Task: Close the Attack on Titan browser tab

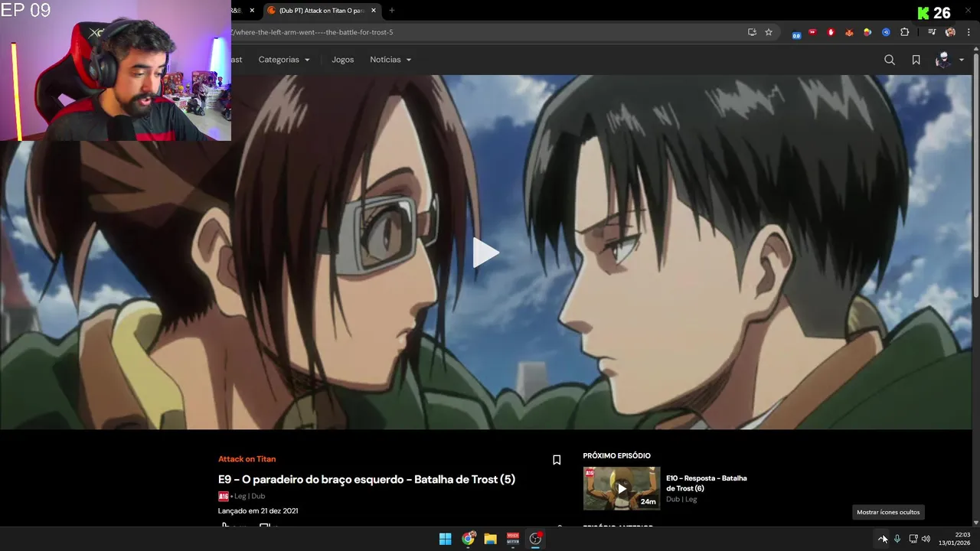Action: [374, 11]
